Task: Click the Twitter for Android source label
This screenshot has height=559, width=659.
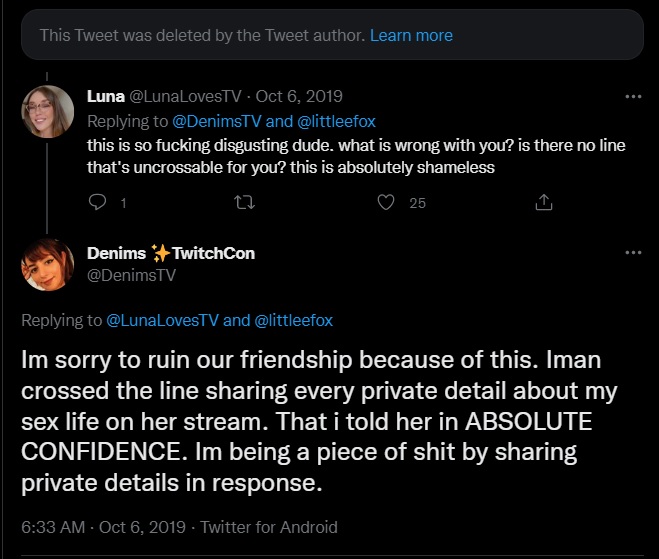Action: pos(269,526)
